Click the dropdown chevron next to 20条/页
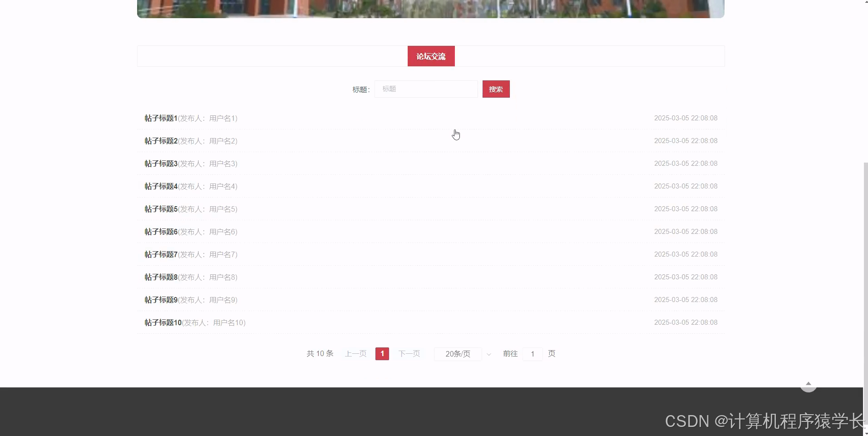This screenshot has width=868, height=436. coord(488,354)
